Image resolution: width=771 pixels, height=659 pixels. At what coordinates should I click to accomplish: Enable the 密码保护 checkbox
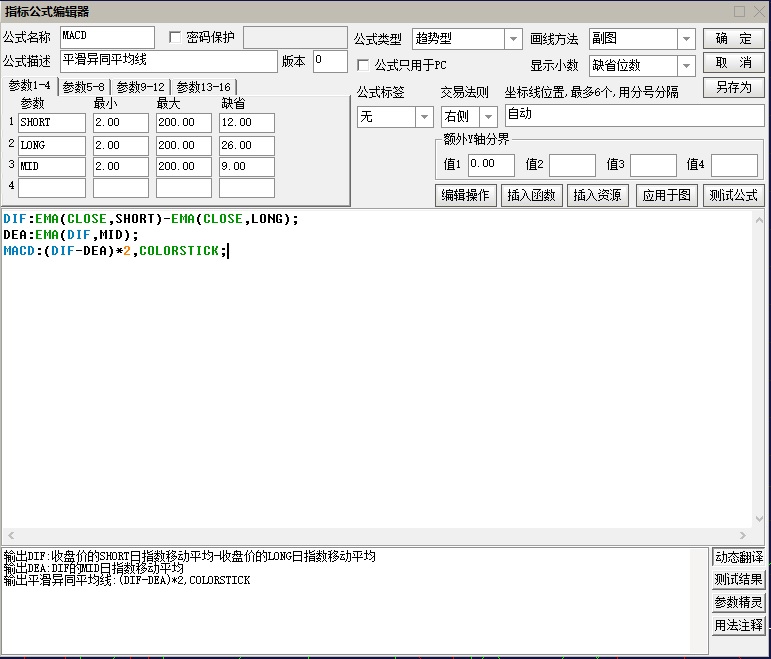[x=176, y=38]
